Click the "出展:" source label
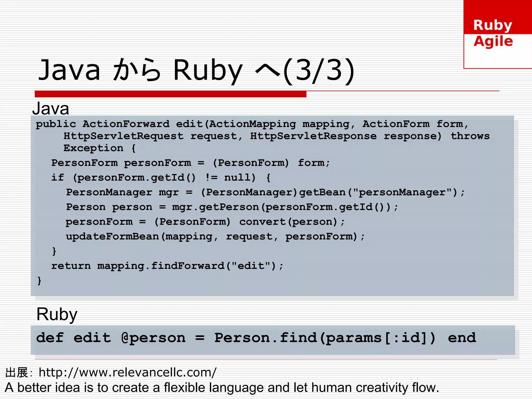Image resolution: width=532 pixels, height=399 pixels. click(19, 373)
